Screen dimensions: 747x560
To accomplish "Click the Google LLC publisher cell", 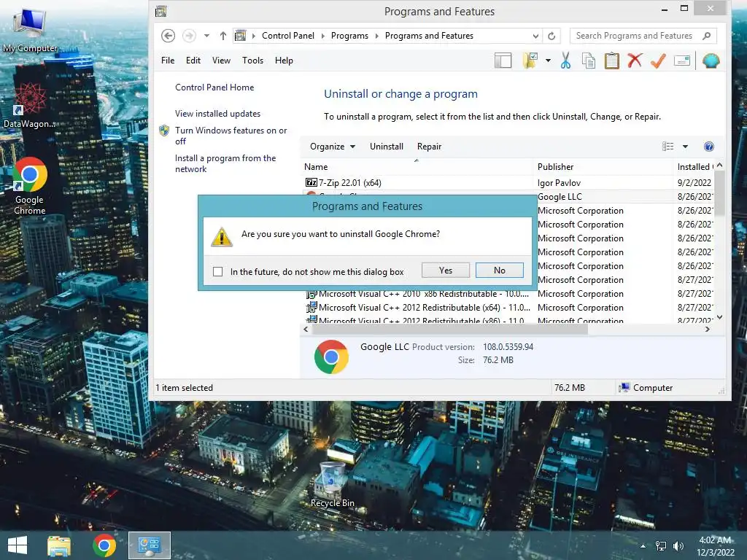I will pyautogui.click(x=560, y=197).
